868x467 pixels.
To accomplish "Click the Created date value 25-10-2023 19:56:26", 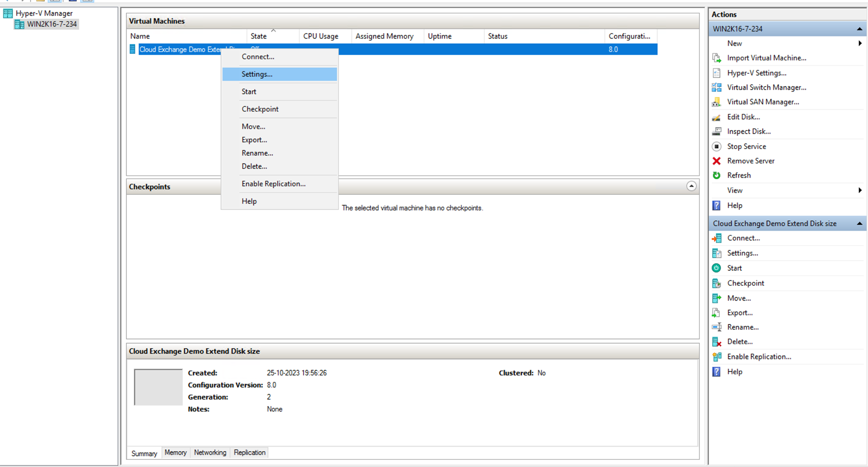I will [x=297, y=373].
